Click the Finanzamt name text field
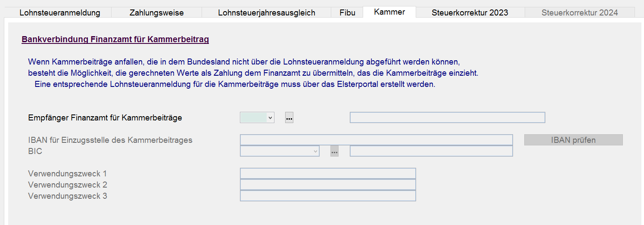The height and width of the screenshot is (225, 644). [x=447, y=117]
